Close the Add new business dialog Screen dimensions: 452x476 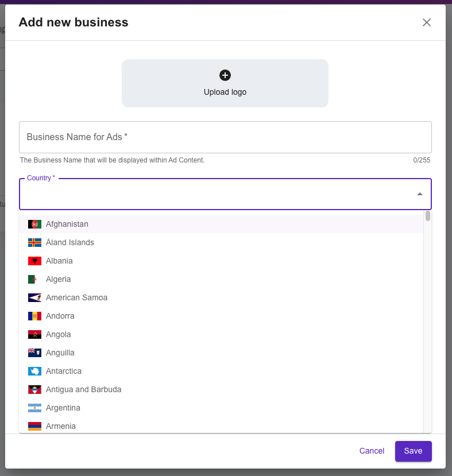pyautogui.click(x=427, y=22)
